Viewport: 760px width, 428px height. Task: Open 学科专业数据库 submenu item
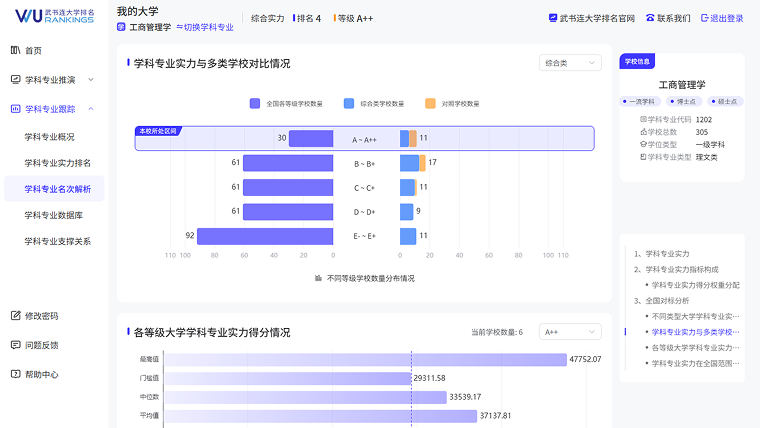[53, 215]
